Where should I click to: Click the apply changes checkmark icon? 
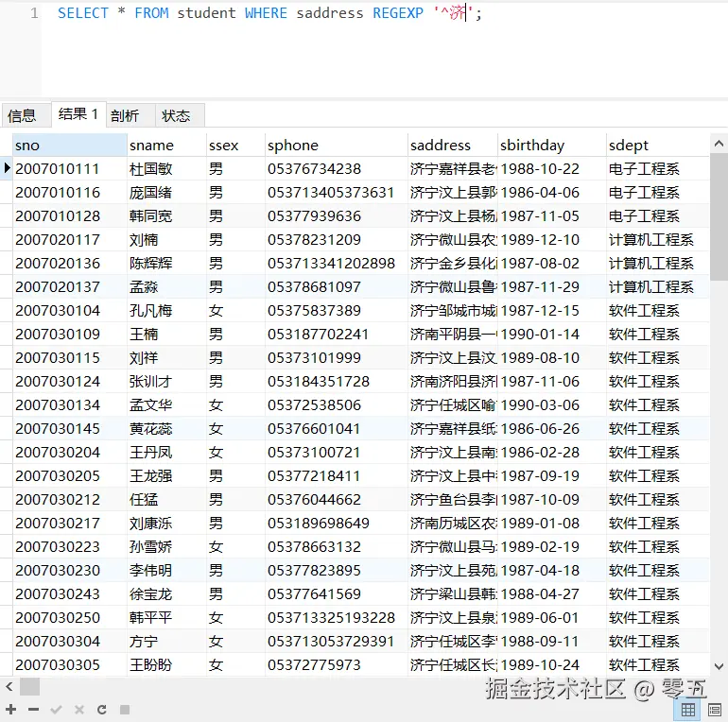[56, 710]
